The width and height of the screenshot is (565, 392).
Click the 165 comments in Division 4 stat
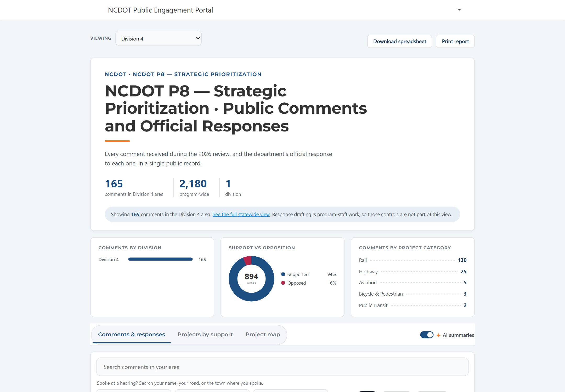[x=134, y=188]
